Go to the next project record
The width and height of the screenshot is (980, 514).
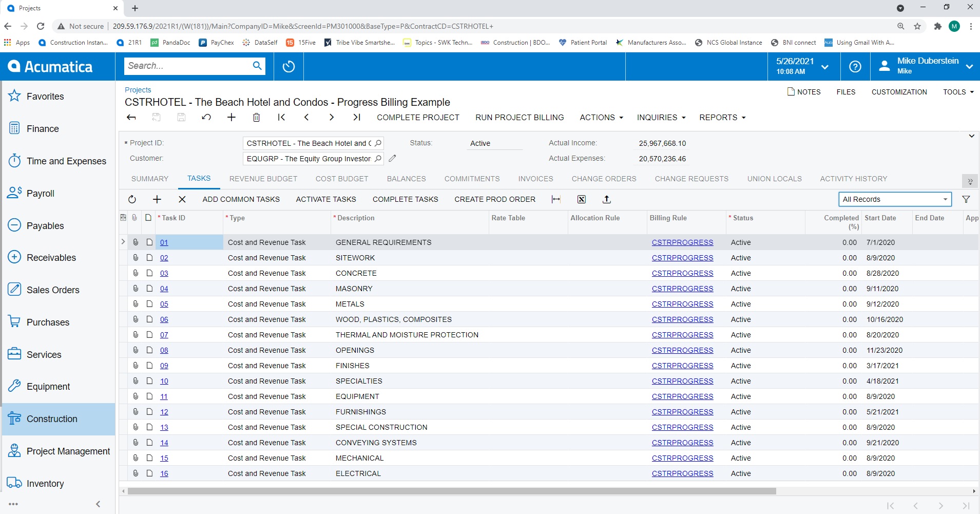point(332,118)
